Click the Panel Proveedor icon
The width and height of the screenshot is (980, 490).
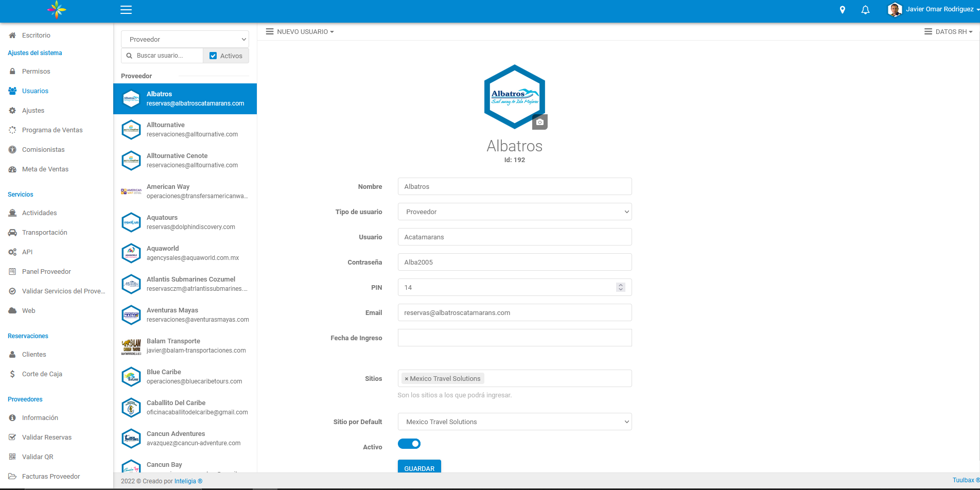coord(12,272)
